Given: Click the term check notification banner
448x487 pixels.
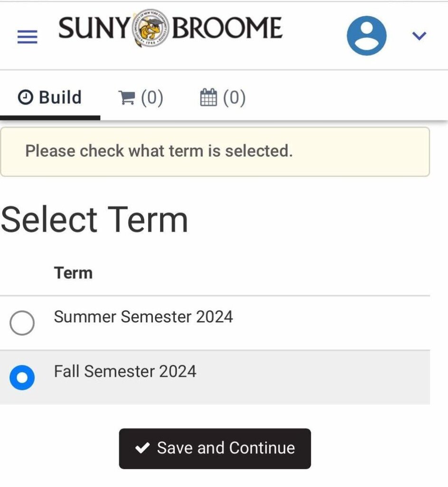Looking at the screenshot, I should tap(215, 152).
